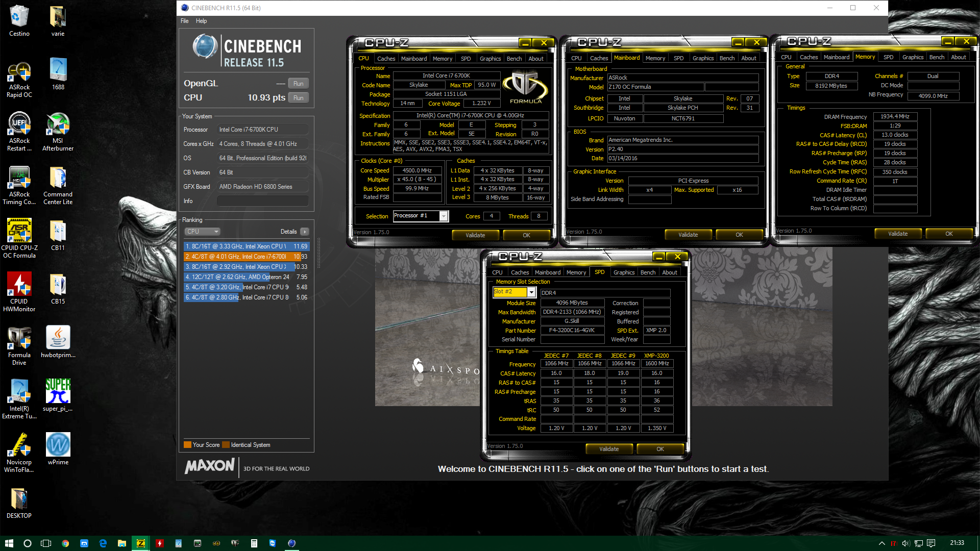Screen dimensions: 980x551
Task: Launch Novicorp WinToFlash shortcut
Action: pyautogui.click(x=19, y=453)
